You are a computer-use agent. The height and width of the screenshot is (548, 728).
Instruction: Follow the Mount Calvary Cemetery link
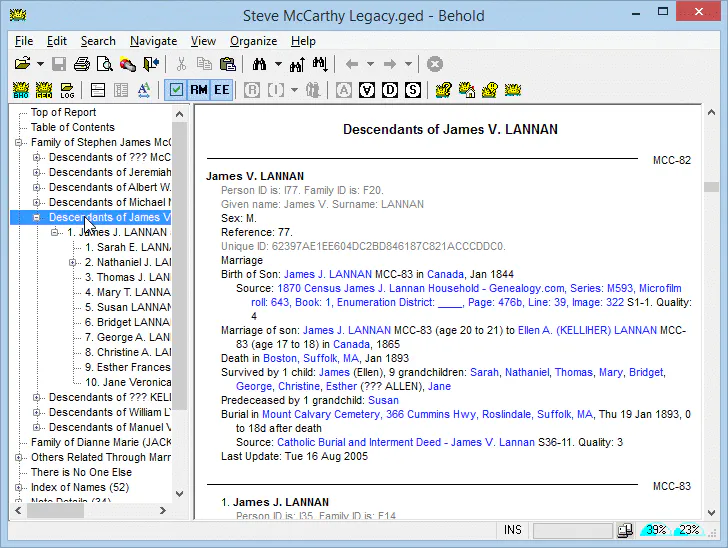[x=428, y=414]
